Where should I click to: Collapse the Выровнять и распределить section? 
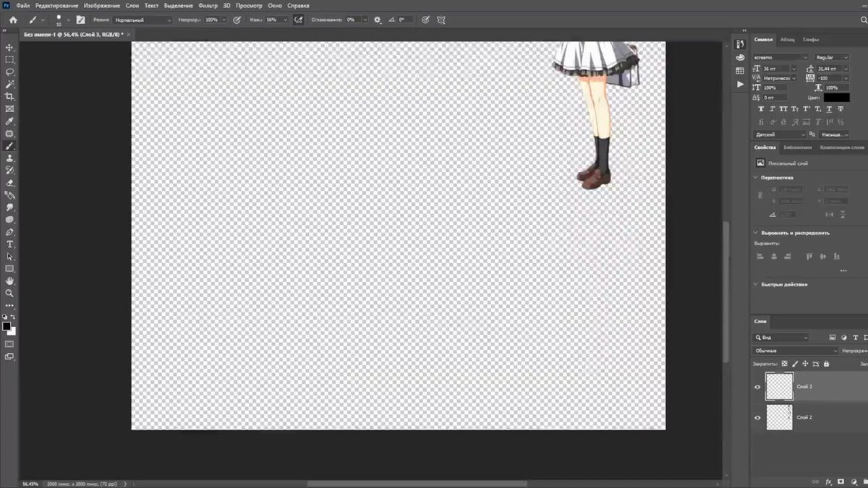tap(756, 233)
